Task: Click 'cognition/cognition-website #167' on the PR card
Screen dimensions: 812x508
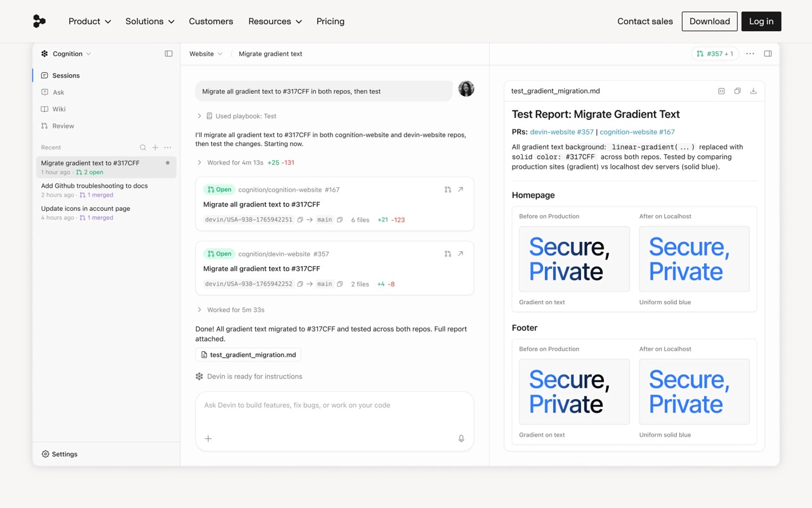Action: click(289, 189)
